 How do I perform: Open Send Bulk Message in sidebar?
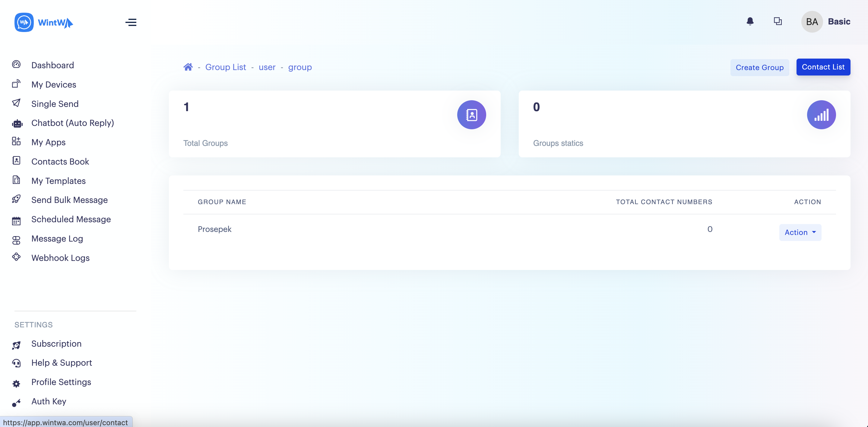point(69,200)
